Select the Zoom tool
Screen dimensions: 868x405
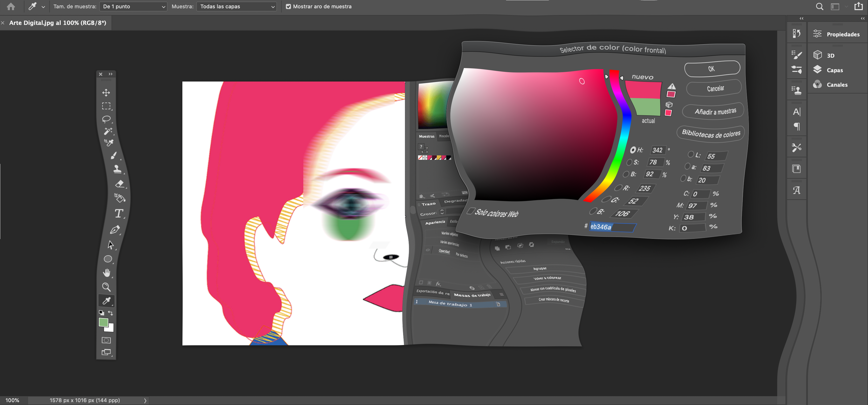point(106,287)
